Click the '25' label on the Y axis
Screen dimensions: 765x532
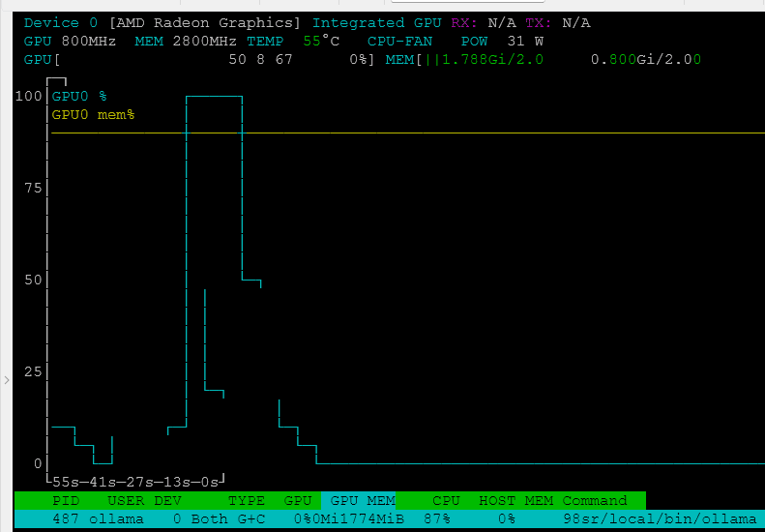coord(33,371)
